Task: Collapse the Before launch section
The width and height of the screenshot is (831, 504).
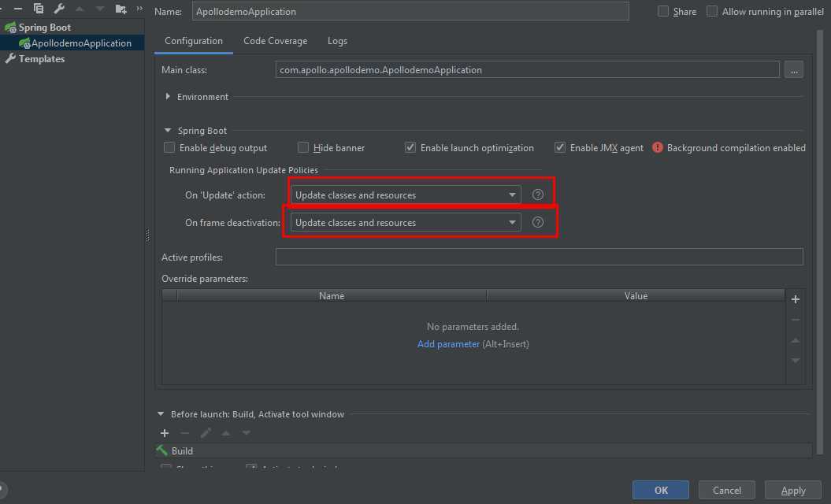Action: (161, 414)
